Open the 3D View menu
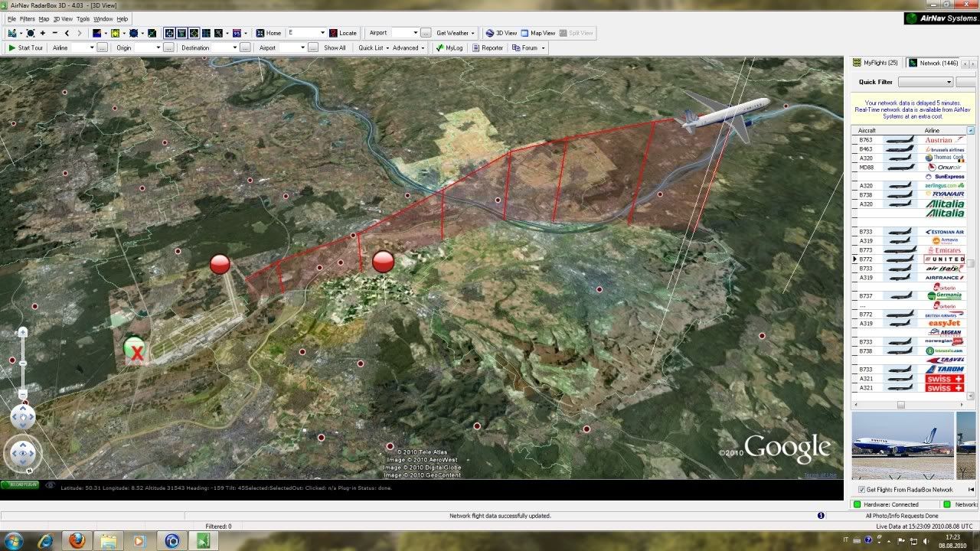The width and height of the screenshot is (980, 551). (63, 18)
